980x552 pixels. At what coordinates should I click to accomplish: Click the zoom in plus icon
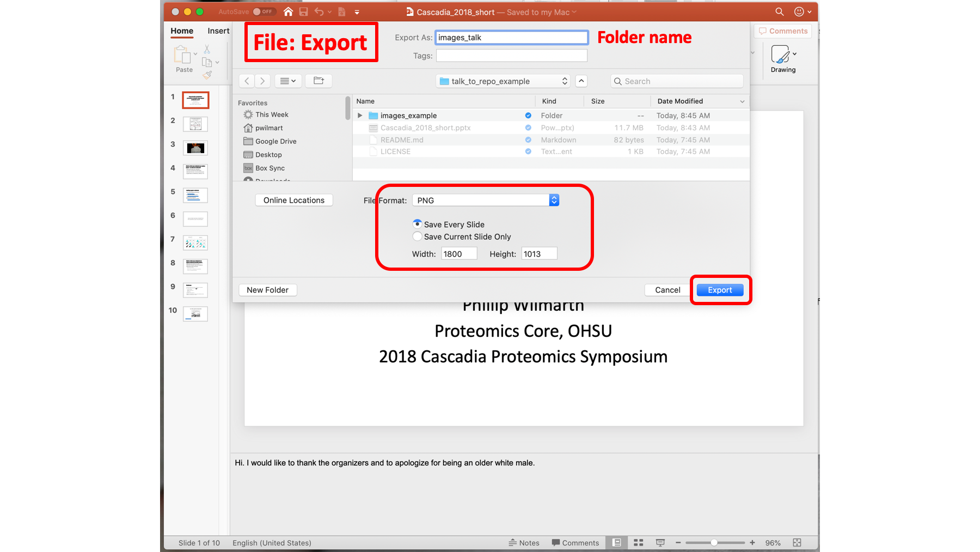(752, 543)
